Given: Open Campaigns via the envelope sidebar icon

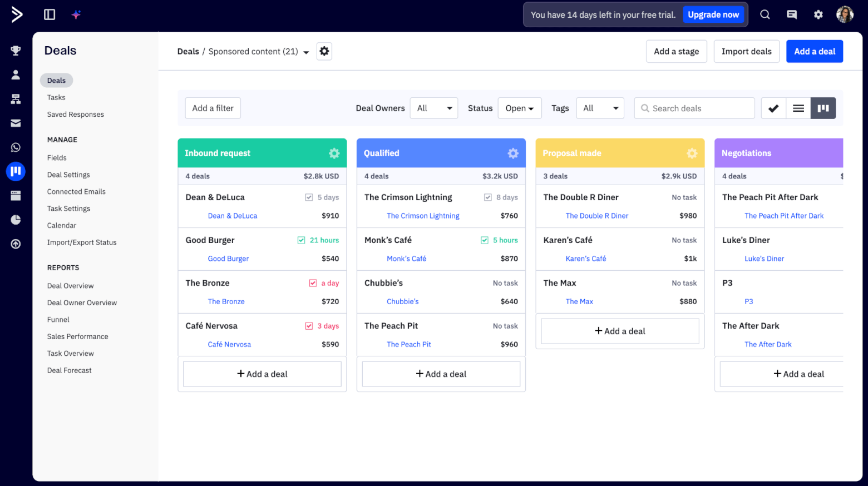Looking at the screenshot, I should (x=16, y=123).
